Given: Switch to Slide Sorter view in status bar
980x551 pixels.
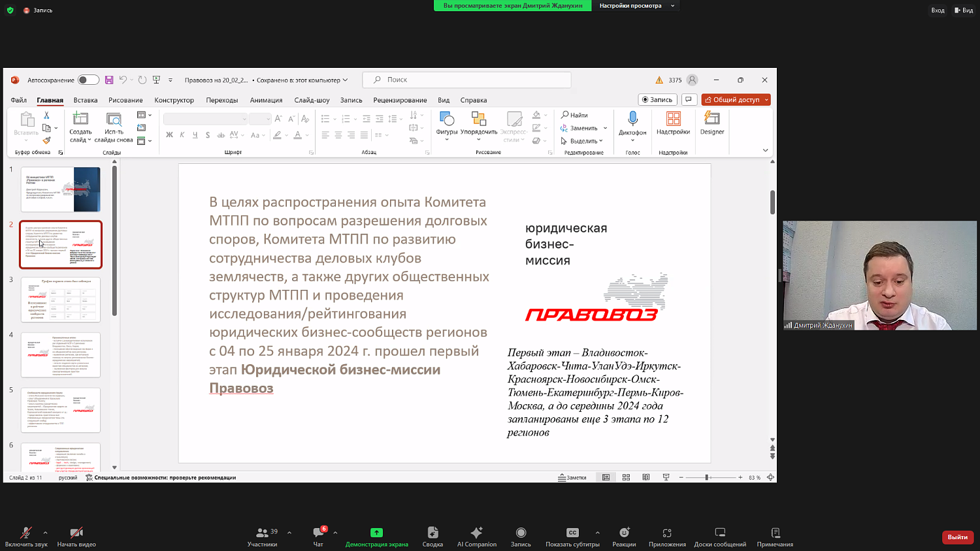Looking at the screenshot, I should [x=626, y=477].
